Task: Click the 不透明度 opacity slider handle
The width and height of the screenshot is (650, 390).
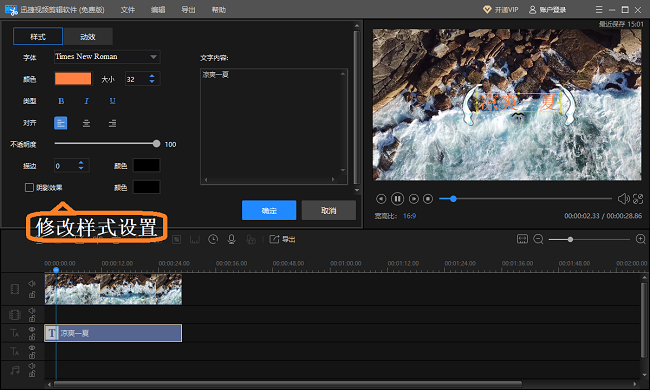Action: point(156,143)
